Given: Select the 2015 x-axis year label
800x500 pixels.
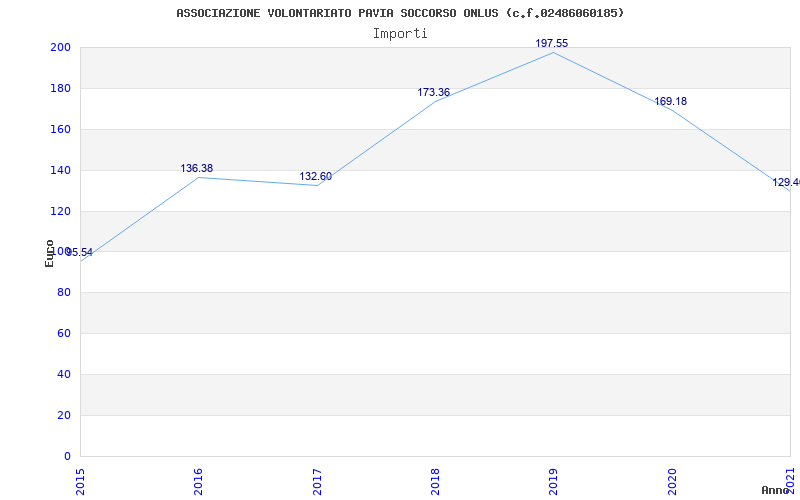Looking at the screenshot, I should (x=80, y=481).
